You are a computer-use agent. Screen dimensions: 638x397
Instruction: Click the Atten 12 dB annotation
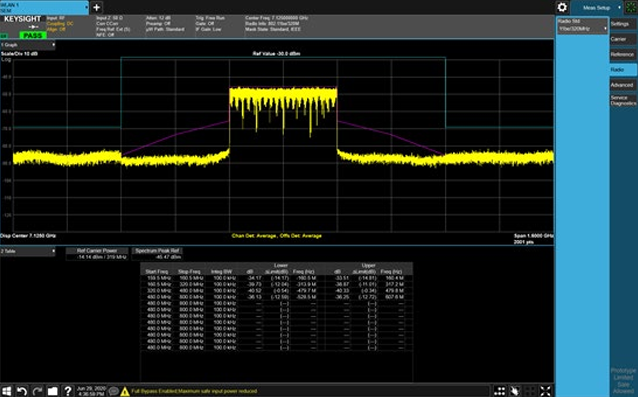coord(157,18)
